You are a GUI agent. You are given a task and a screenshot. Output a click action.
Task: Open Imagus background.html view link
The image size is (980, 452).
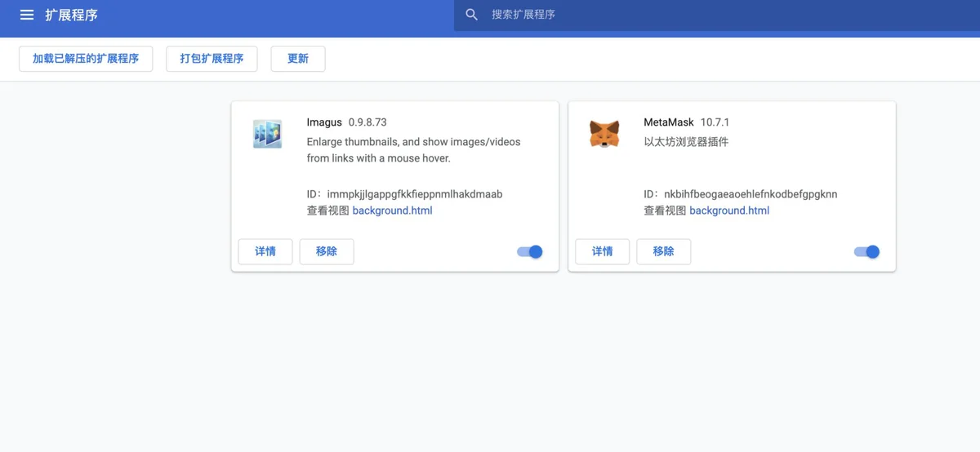[x=392, y=210]
